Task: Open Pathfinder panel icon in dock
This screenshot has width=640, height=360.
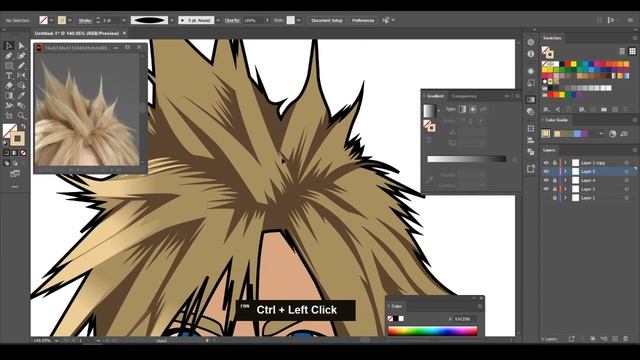Action: pyautogui.click(x=531, y=152)
